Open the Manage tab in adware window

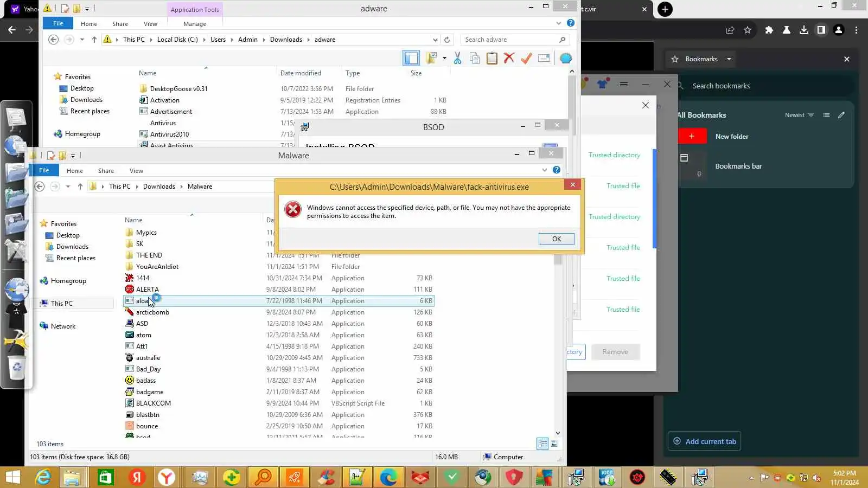pos(195,24)
